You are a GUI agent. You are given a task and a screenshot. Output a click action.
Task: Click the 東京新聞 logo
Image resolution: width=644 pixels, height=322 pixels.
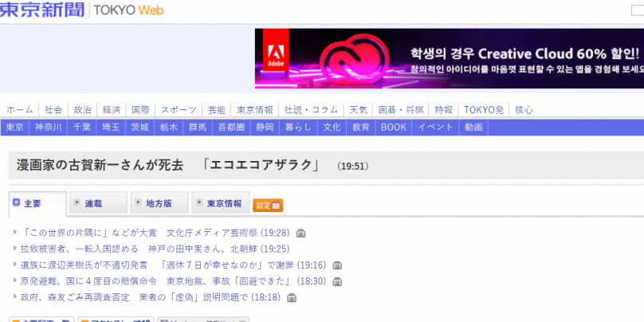tap(44, 10)
